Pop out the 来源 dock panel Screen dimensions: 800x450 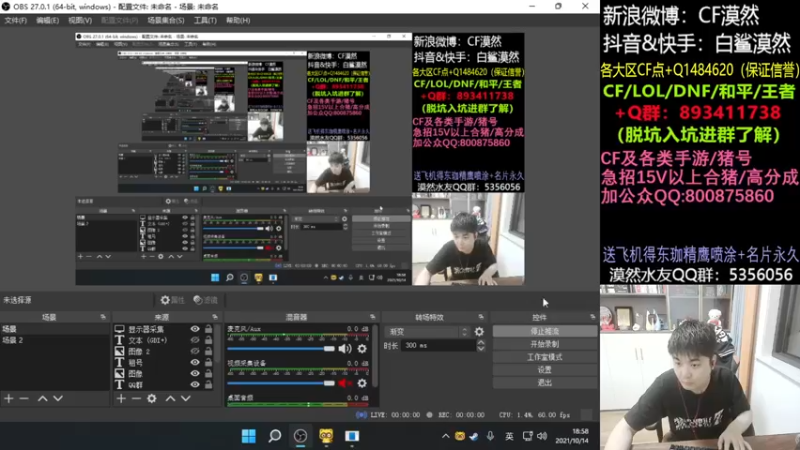215,317
